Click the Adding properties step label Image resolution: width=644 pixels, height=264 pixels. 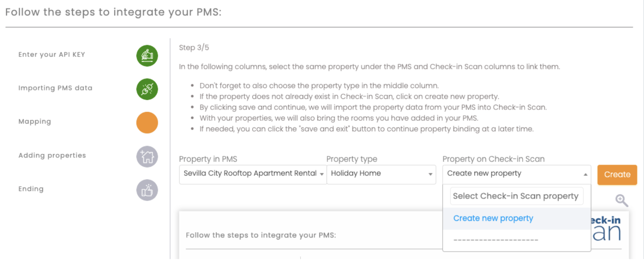coord(52,155)
